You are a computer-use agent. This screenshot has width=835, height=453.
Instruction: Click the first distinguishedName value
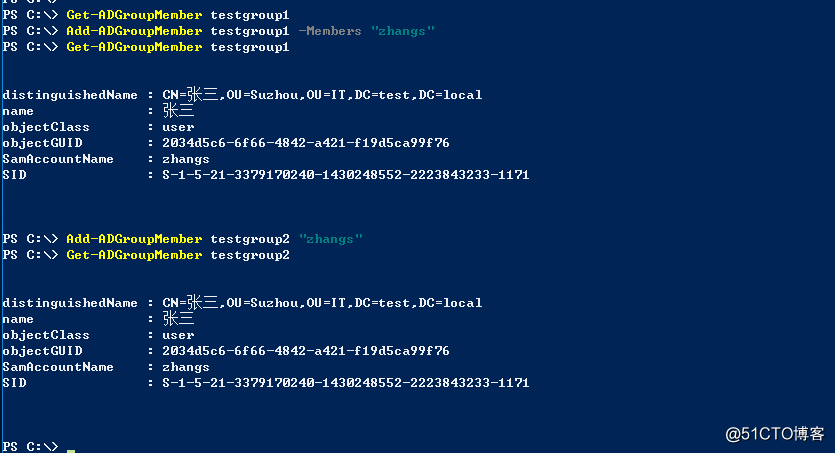point(322,95)
